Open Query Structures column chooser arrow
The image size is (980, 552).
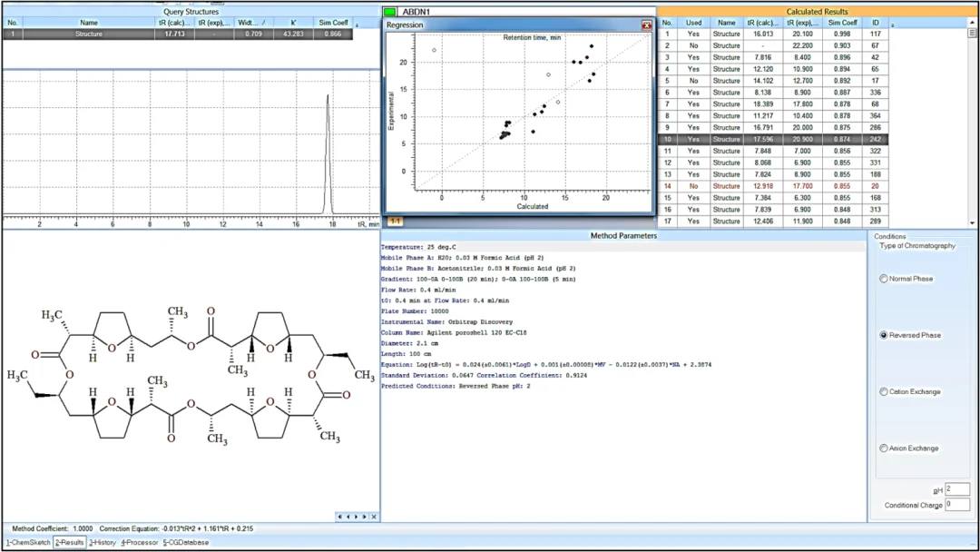tap(357, 25)
